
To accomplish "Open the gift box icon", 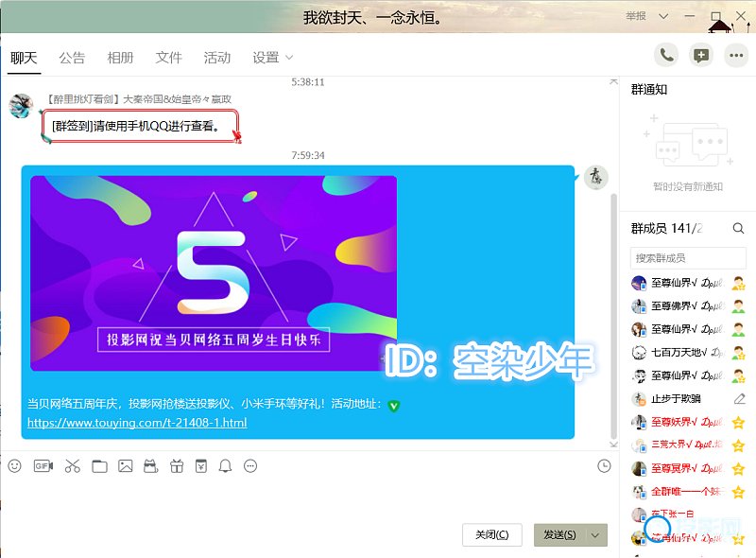I will [x=176, y=466].
